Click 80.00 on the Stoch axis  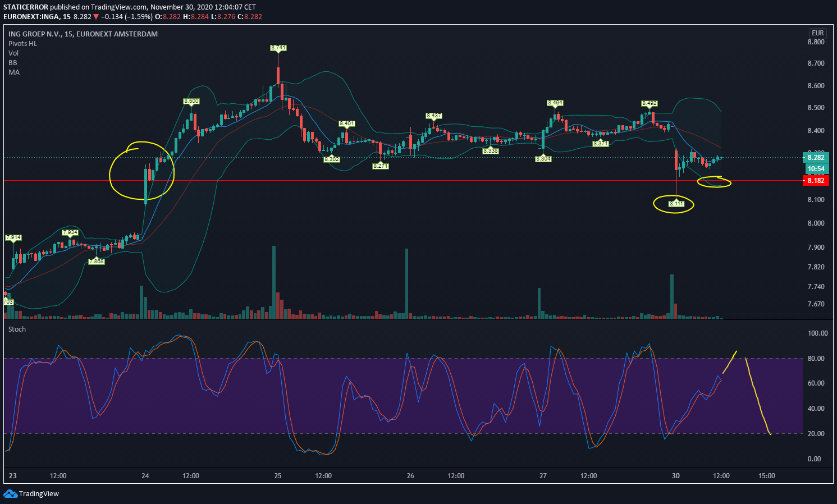(816, 359)
